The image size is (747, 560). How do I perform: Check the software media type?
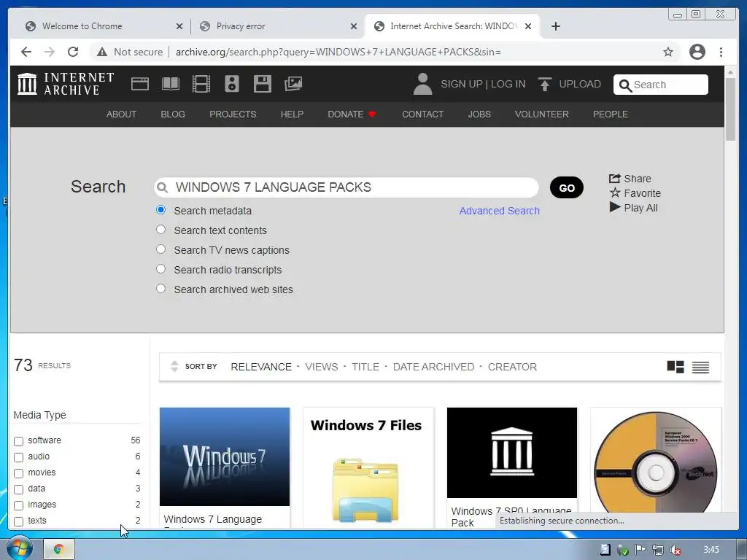tap(18, 441)
